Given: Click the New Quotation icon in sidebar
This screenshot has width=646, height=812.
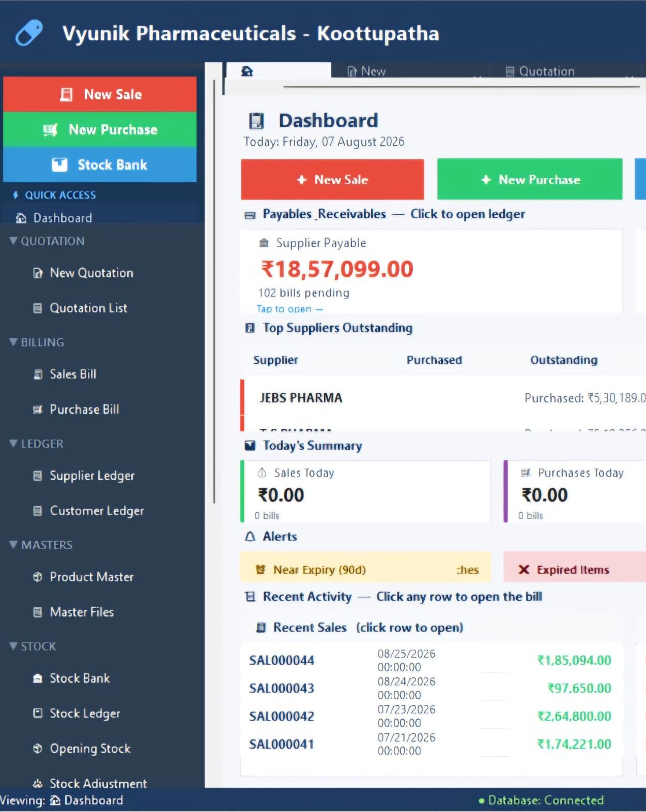Looking at the screenshot, I should click(x=38, y=273).
